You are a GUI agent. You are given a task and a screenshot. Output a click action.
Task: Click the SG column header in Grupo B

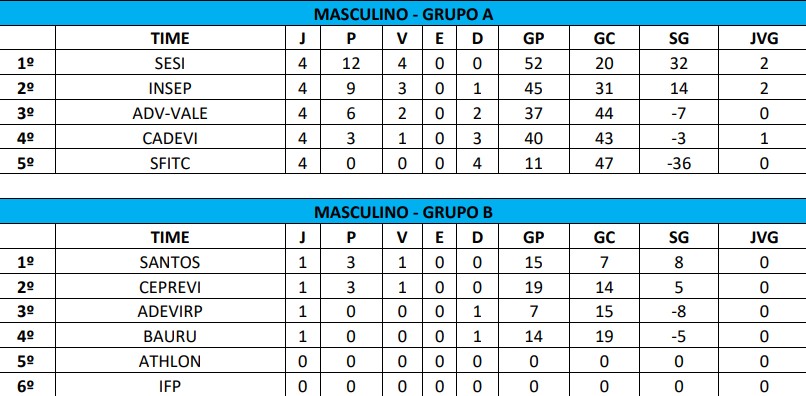coord(679,237)
